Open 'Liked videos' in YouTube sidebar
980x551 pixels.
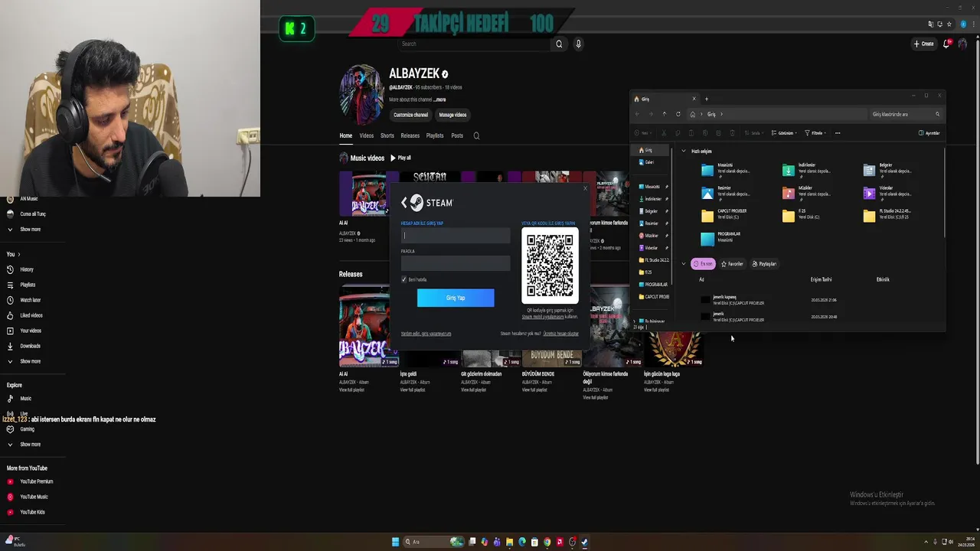pyautogui.click(x=31, y=315)
